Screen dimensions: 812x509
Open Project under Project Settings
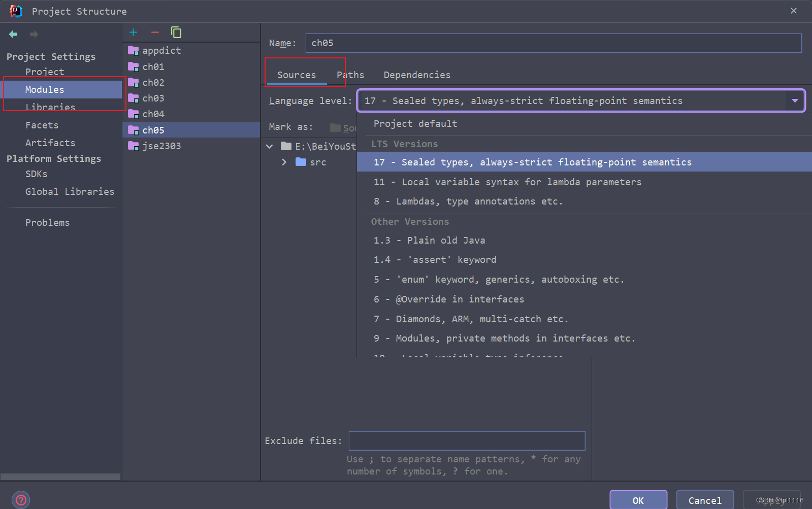click(45, 72)
